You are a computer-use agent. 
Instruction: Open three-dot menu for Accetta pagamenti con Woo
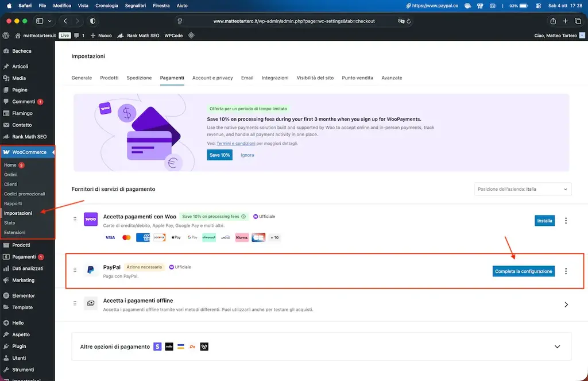(x=566, y=221)
